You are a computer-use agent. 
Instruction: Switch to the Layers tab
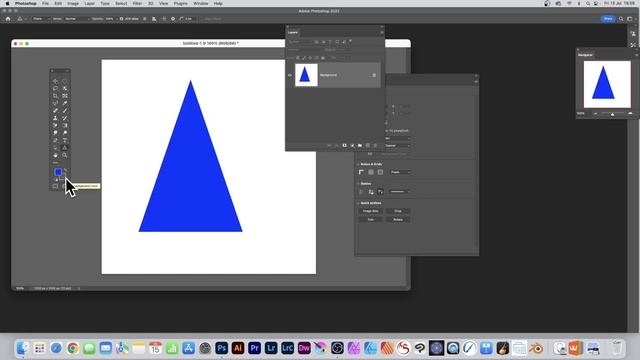tap(293, 32)
